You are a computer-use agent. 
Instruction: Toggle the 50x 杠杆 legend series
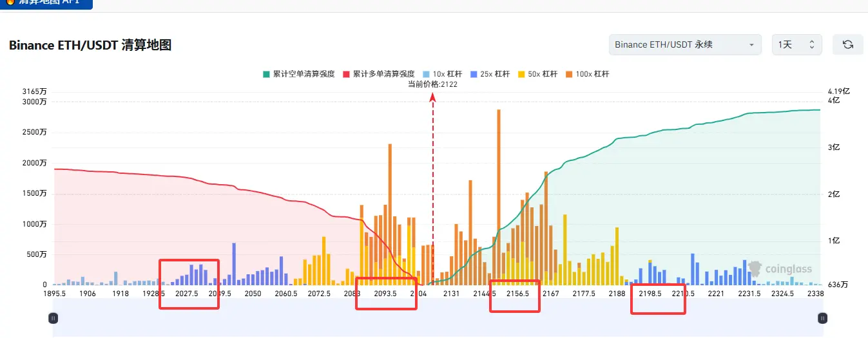[x=537, y=74]
